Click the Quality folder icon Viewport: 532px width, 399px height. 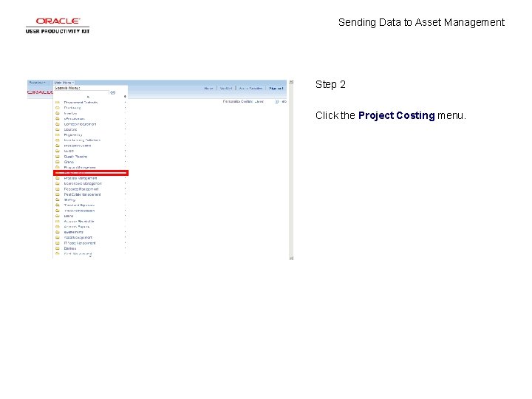(x=58, y=151)
